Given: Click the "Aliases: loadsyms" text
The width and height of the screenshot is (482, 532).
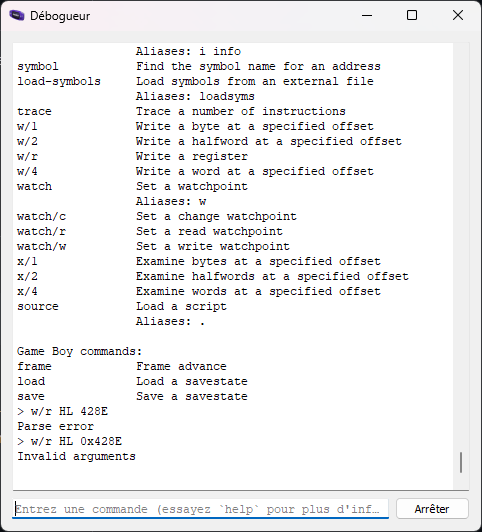Looking at the screenshot, I should (195, 96).
